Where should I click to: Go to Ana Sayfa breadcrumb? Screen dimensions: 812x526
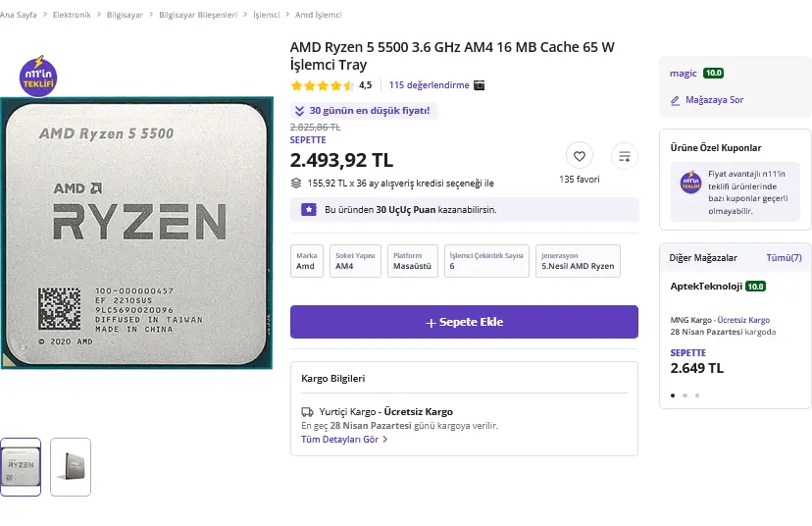pos(18,15)
